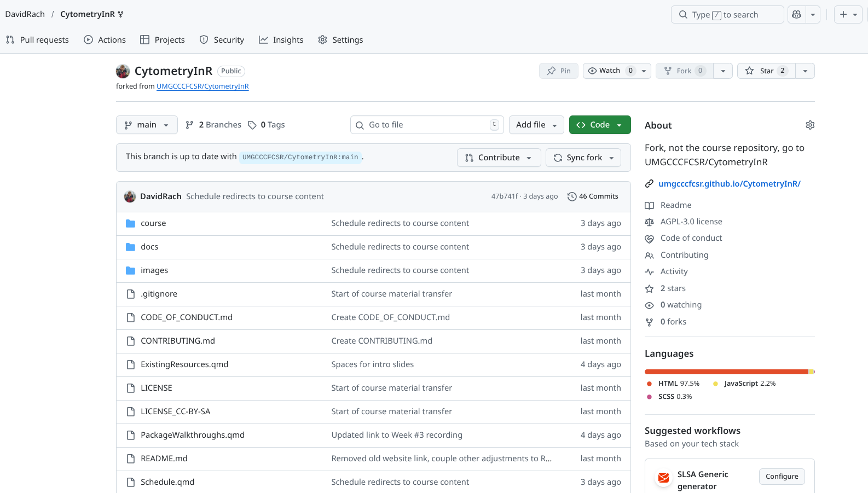Click the SLSA Generic generator workflow icon
The width and height of the screenshot is (868, 493).
click(663, 478)
